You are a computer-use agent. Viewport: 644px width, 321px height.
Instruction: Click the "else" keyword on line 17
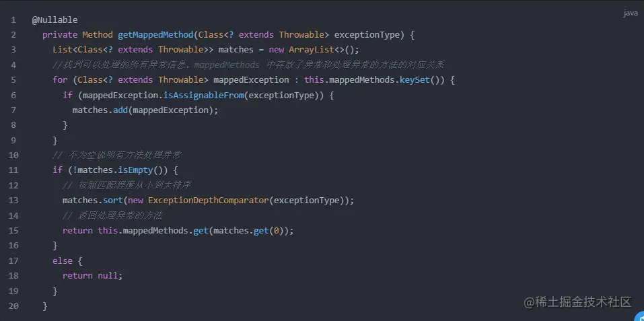(x=63, y=260)
